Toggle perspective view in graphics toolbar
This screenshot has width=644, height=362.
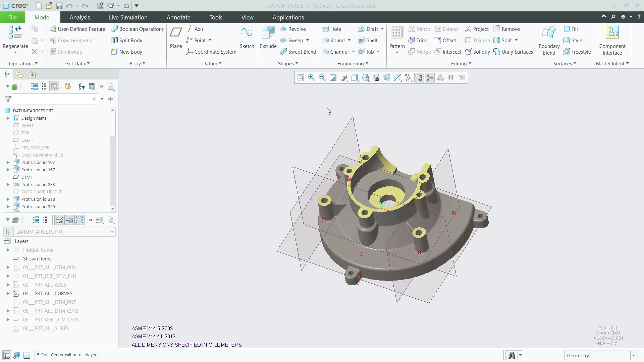point(387,78)
